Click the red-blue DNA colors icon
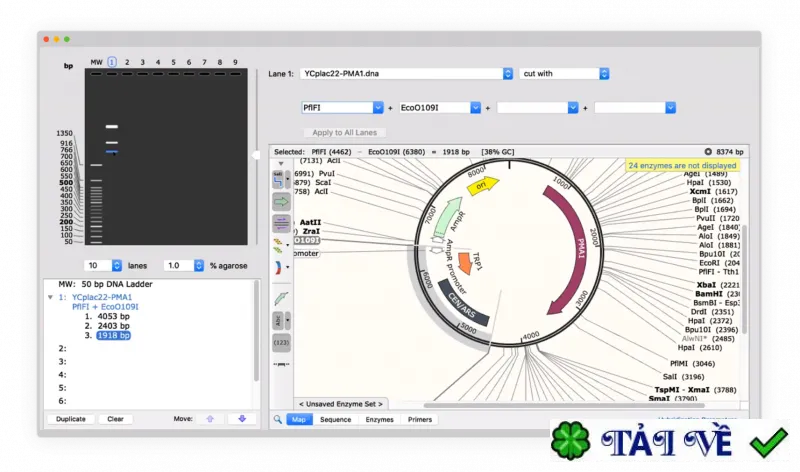This screenshot has height=472, width=800. pos(279,267)
